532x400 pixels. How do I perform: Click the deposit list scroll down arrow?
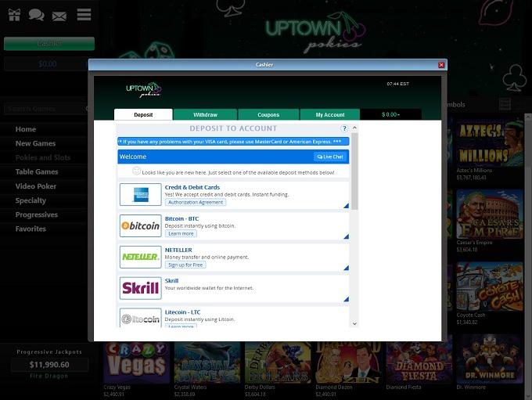pos(354,323)
